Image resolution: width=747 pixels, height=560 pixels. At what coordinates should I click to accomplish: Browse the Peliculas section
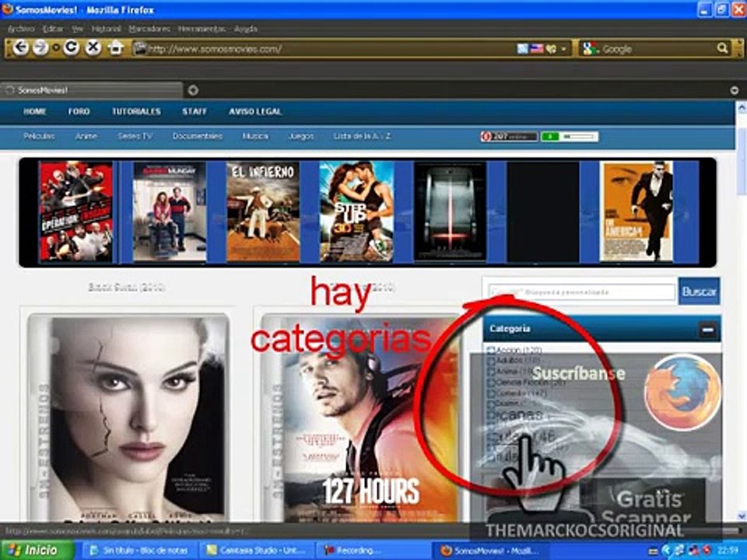39,136
